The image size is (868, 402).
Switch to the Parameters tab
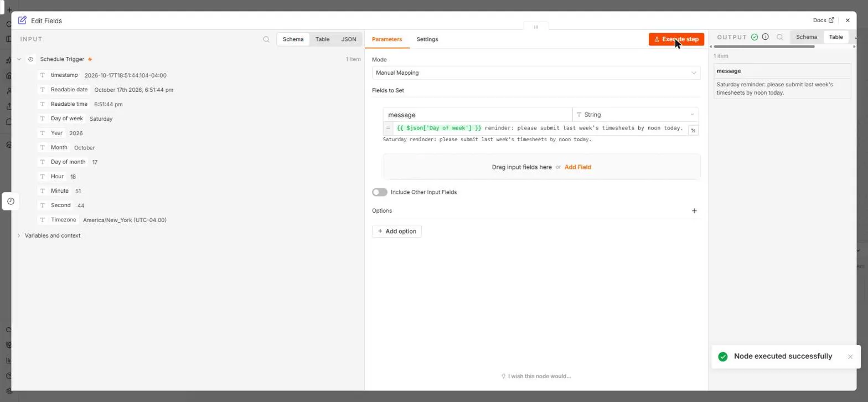pos(387,39)
